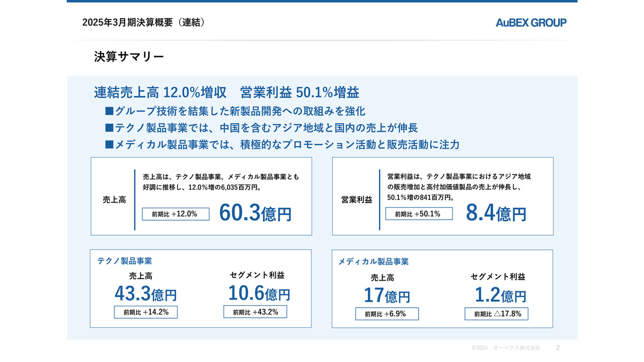Select the 17億円 sales figure
This screenshot has height=362, width=644.
pos(386,296)
